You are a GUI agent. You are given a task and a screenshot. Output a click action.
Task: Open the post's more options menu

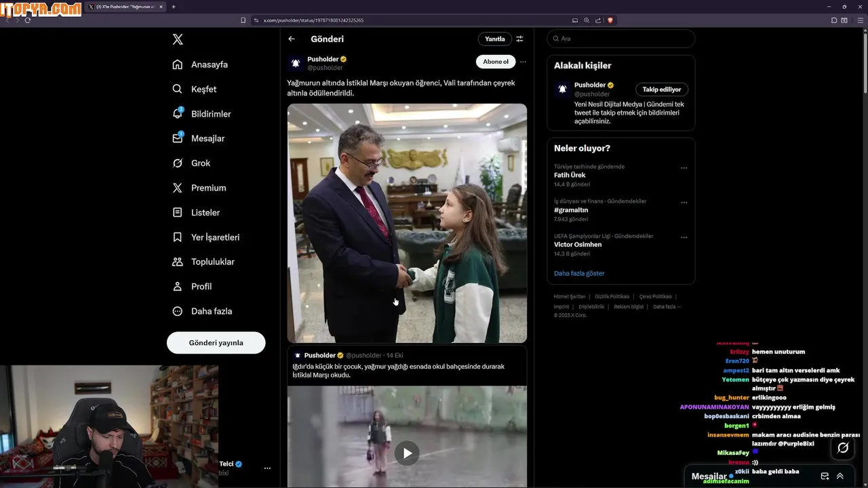tap(523, 62)
